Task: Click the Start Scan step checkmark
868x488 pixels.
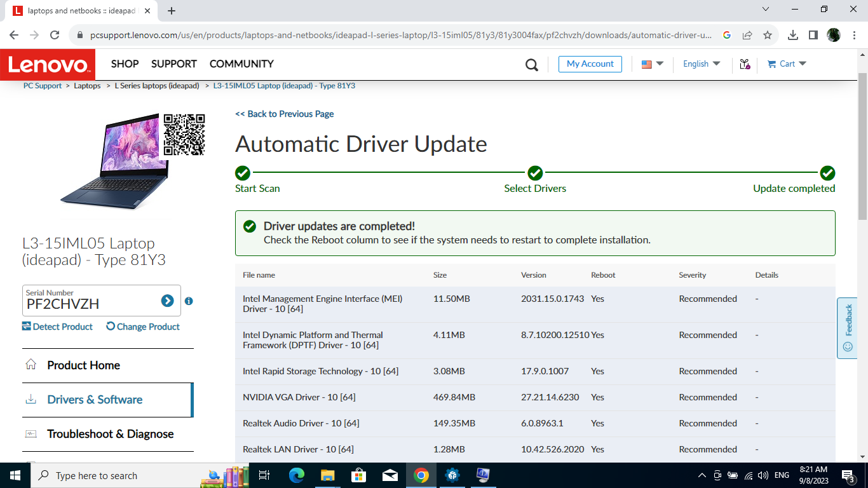Action: 243,173
